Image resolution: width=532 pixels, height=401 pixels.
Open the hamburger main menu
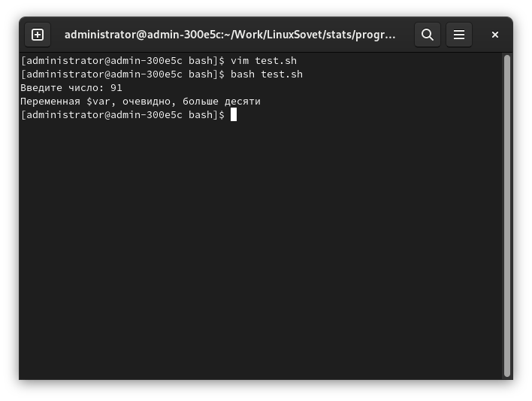click(x=459, y=35)
